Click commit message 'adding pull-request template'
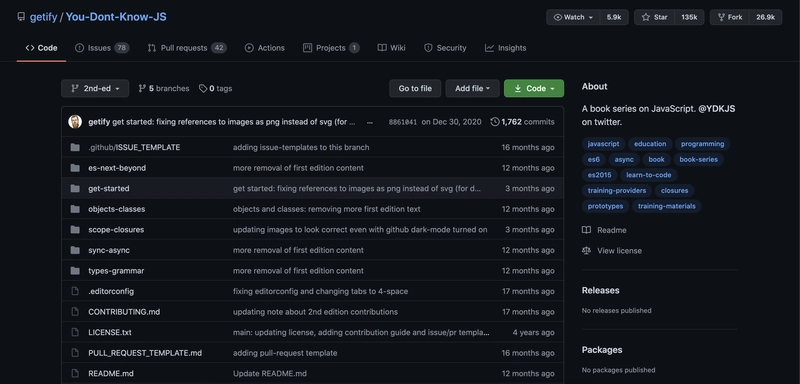Viewport: 800px width, 384px height. coord(285,353)
